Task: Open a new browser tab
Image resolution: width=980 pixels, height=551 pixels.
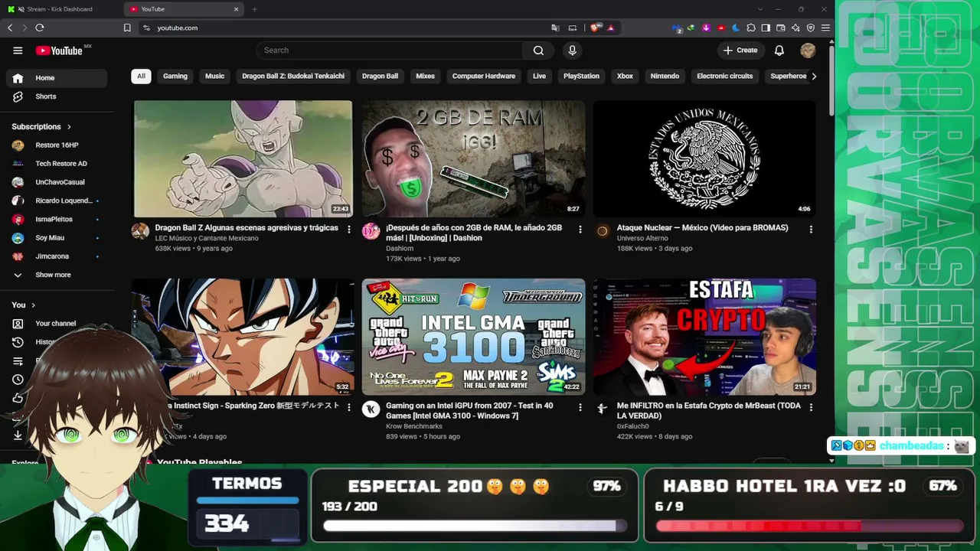Action: coord(254,9)
